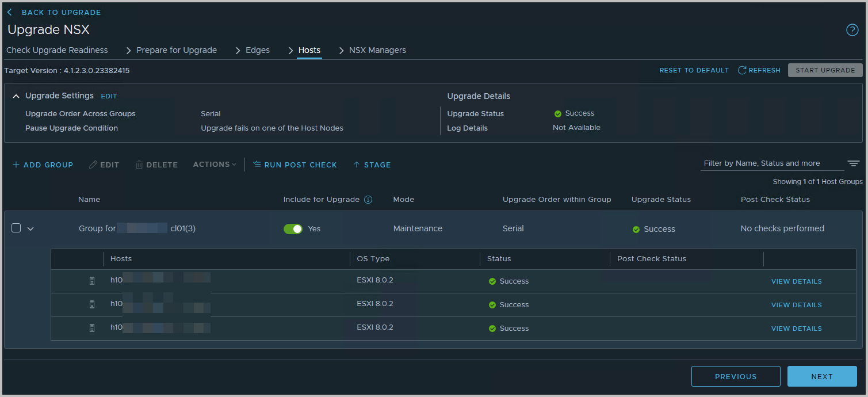Click the Next button
Viewport: 868px width, 397px height.
821,376
